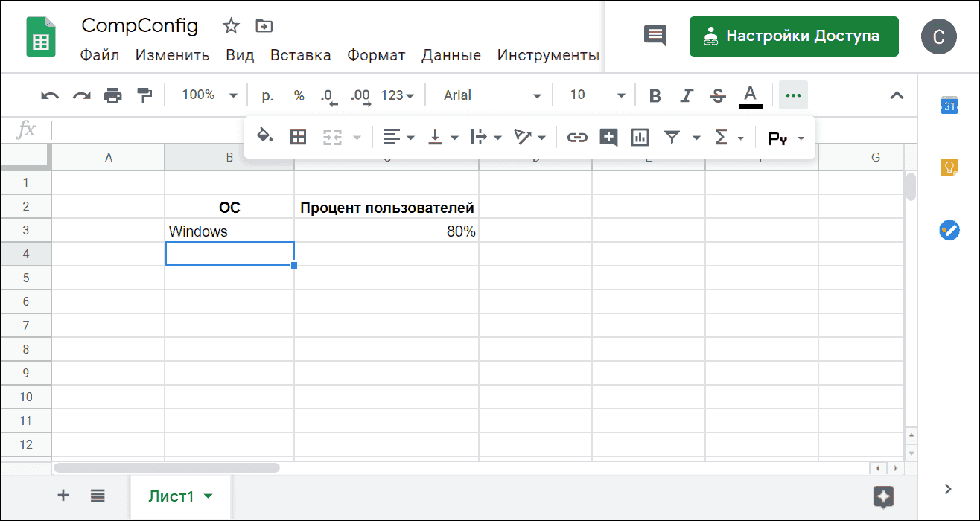Open the Google Keep sidebar panel
This screenshot has height=521, width=980.
pos(949,167)
